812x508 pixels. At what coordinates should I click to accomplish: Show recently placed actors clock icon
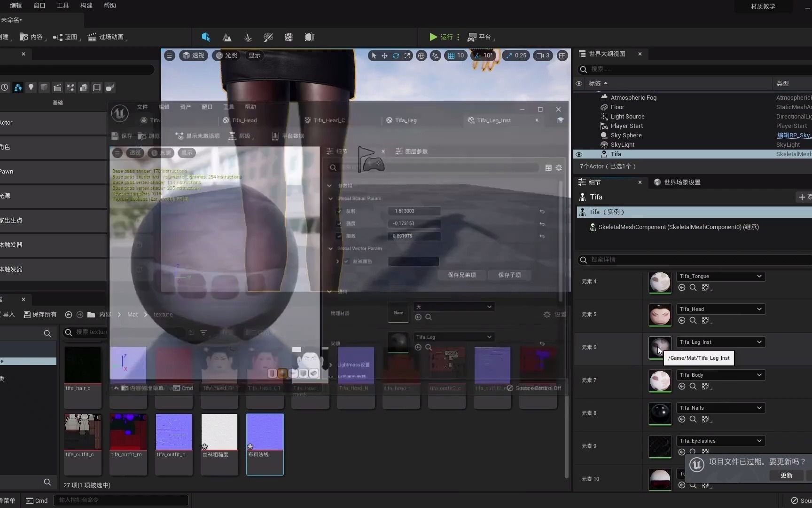pos(4,87)
